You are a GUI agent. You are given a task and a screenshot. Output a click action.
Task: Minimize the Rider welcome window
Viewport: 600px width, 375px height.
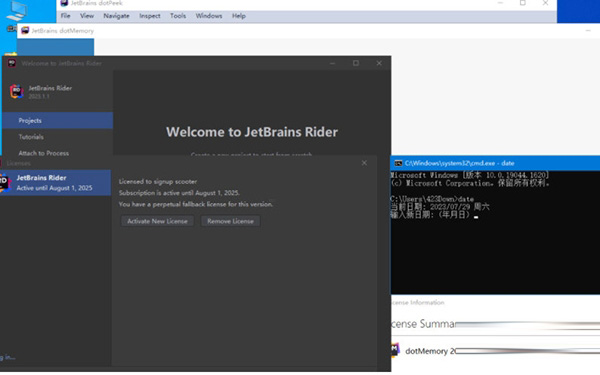coord(333,63)
